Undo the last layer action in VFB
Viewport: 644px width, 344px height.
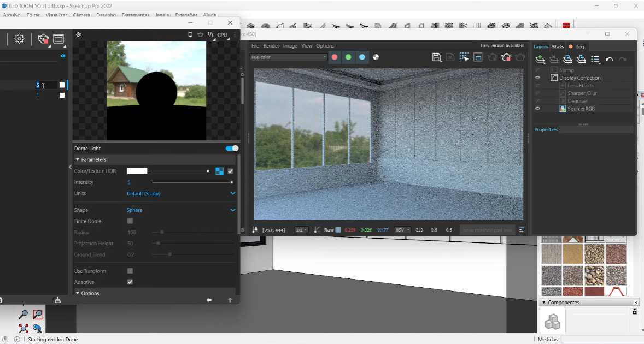point(609,60)
